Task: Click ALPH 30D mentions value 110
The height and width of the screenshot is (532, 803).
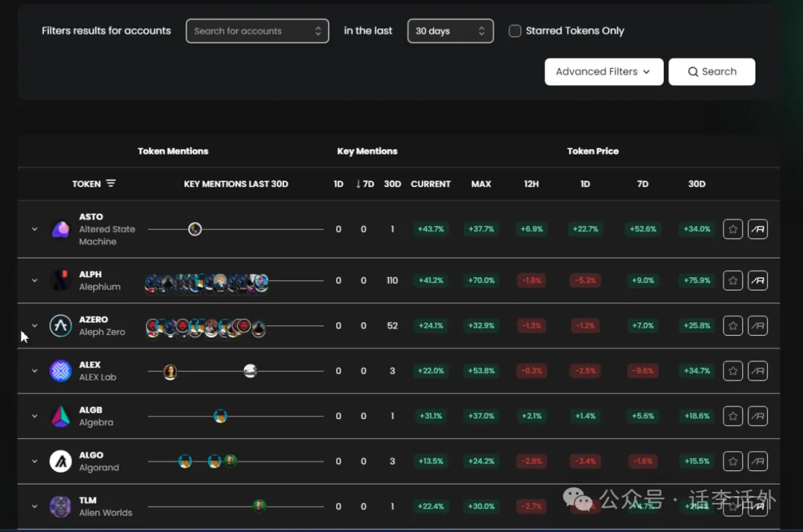Action: coord(393,280)
